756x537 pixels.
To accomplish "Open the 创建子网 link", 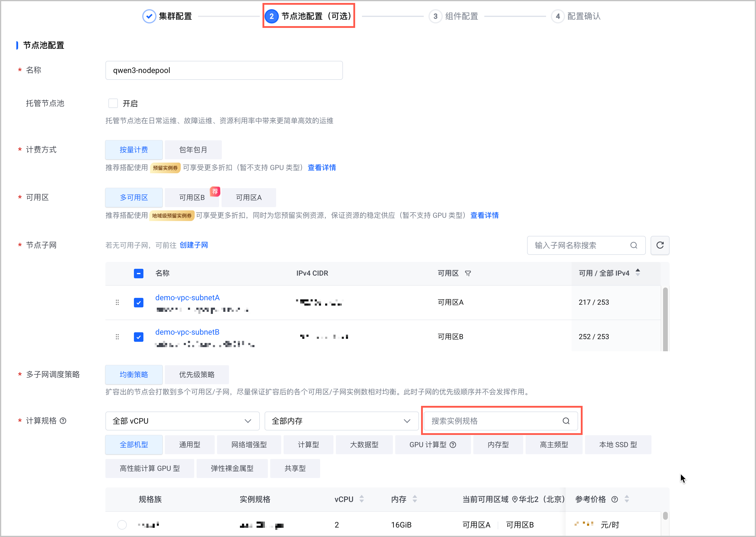I will [194, 245].
